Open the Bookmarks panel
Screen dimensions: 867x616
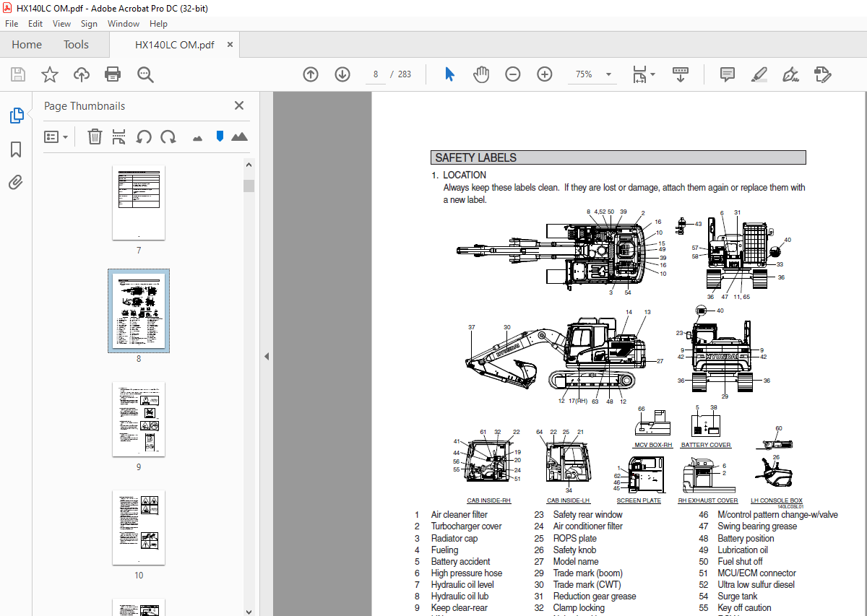click(x=16, y=149)
